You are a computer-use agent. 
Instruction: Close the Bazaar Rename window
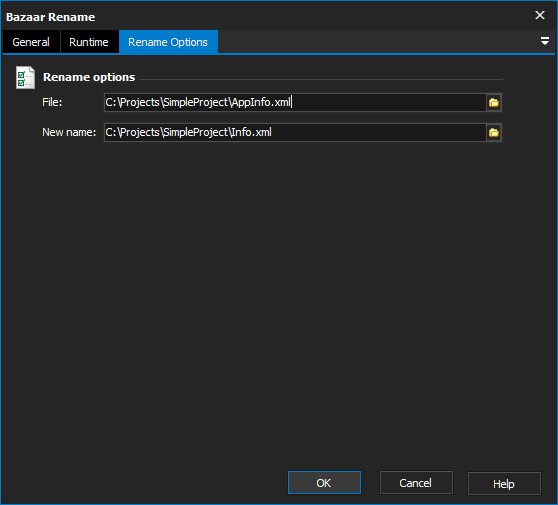[540, 15]
